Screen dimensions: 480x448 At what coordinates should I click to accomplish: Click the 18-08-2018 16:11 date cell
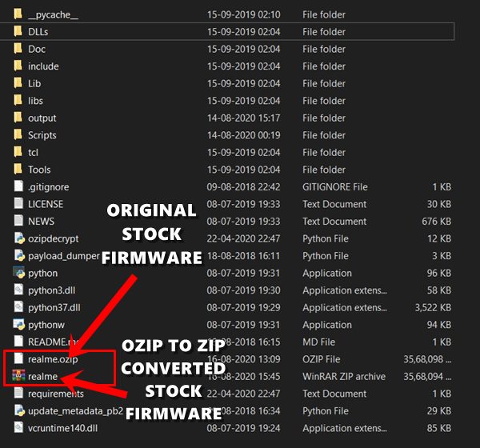click(x=243, y=256)
